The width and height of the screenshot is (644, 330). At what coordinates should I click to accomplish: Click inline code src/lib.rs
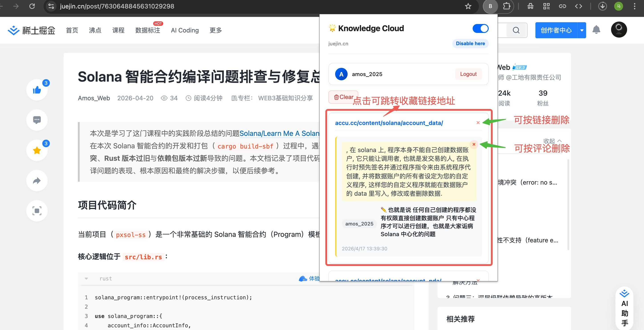pos(143,257)
